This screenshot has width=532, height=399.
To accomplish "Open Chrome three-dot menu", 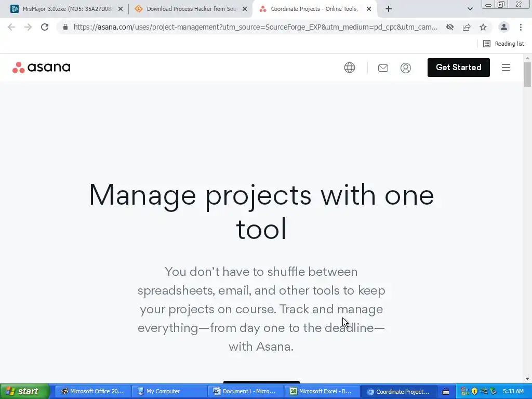I will click(521, 27).
